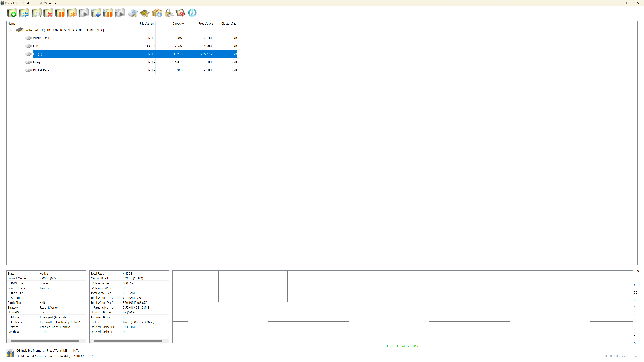Click Total Read value '4.45GB'
Image resolution: width=644 pixels, height=362 pixels.
tap(127, 274)
